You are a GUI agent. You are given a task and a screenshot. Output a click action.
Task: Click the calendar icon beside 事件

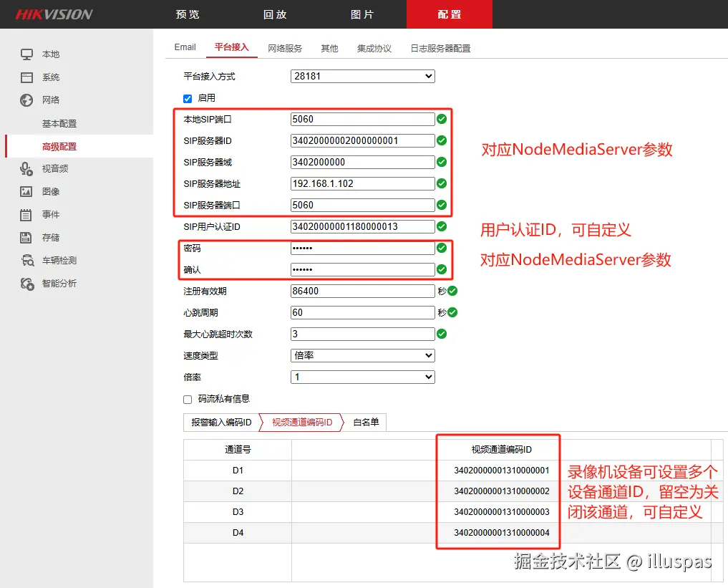pos(26,215)
